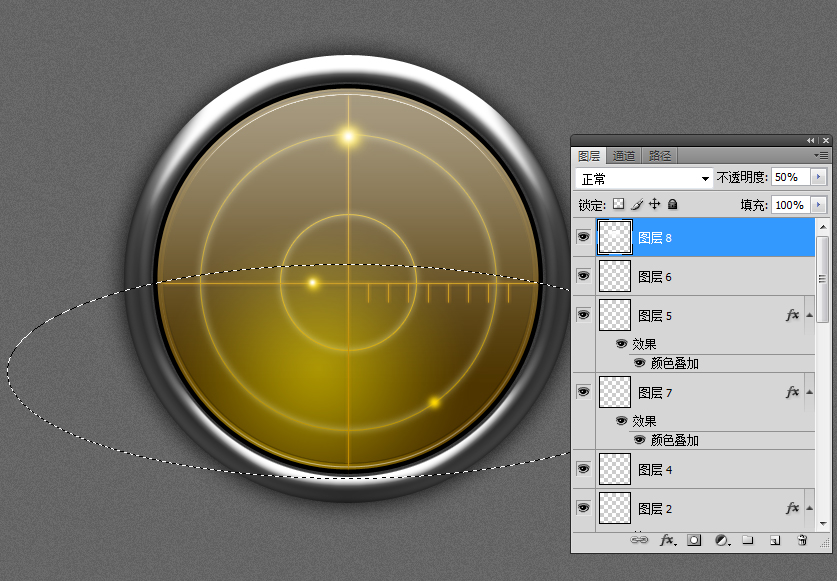Add a layer mask via the mask icon
This screenshot has height=581, width=837.
pyautogui.click(x=694, y=540)
